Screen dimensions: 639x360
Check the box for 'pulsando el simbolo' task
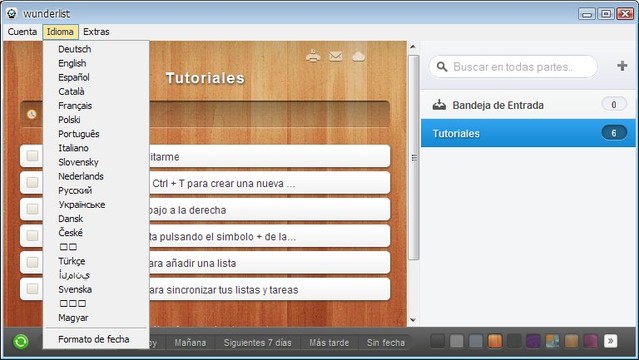[32, 235]
